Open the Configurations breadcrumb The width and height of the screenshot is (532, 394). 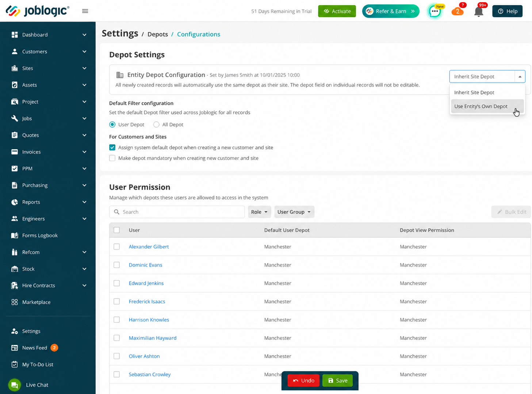click(199, 34)
